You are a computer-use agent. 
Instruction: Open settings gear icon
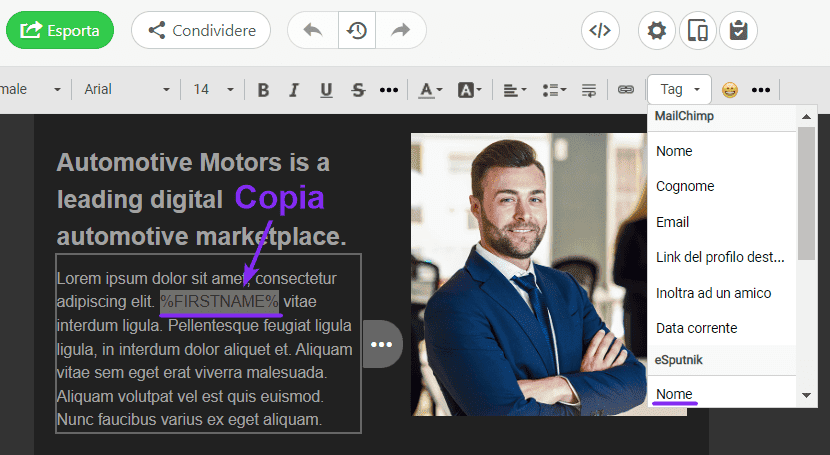tap(657, 31)
